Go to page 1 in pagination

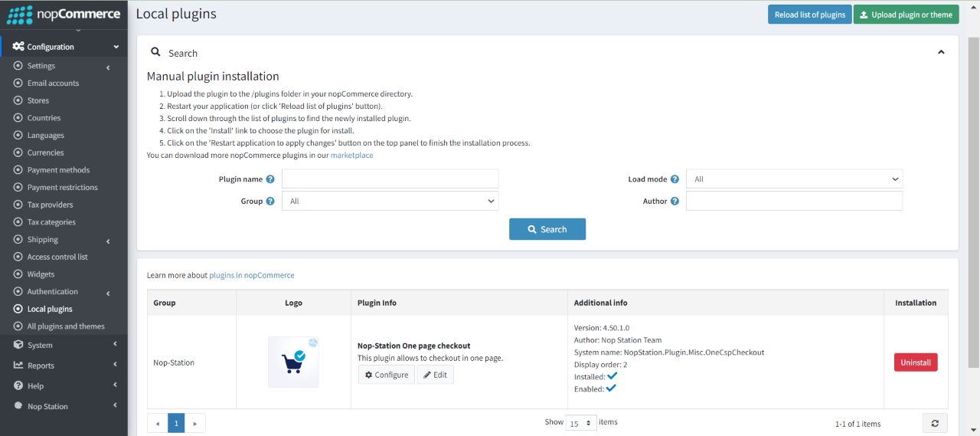(176, 423)
